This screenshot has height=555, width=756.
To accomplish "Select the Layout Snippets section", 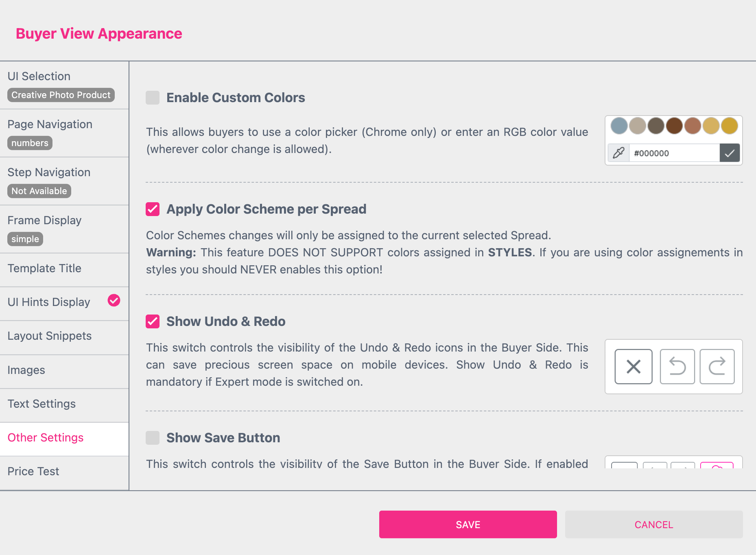I will point(49,336).
